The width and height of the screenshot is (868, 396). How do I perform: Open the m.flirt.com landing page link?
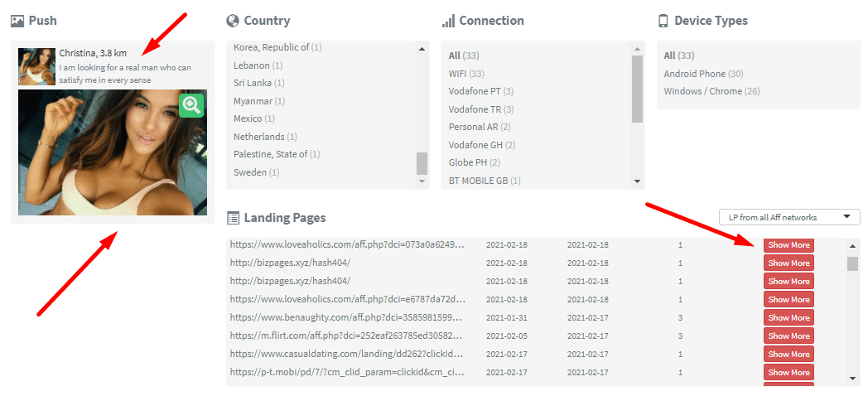(x=347, y=336)
